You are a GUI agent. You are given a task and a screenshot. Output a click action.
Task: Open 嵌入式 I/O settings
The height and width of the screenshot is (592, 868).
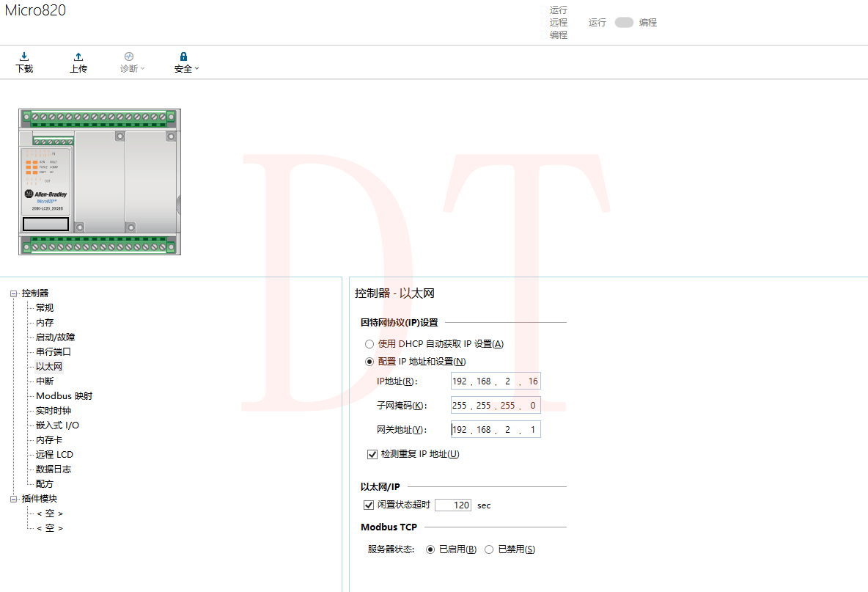click(x=58, y=425)
